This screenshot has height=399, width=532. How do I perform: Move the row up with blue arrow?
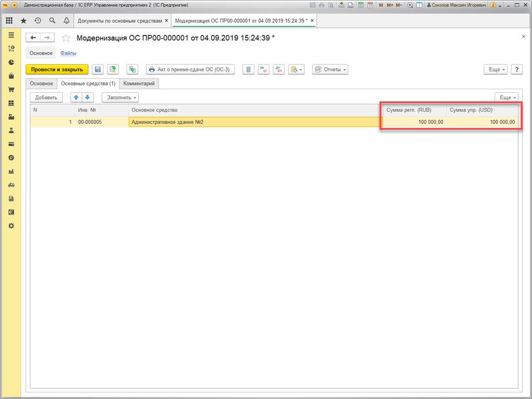[x=76, y=98]
